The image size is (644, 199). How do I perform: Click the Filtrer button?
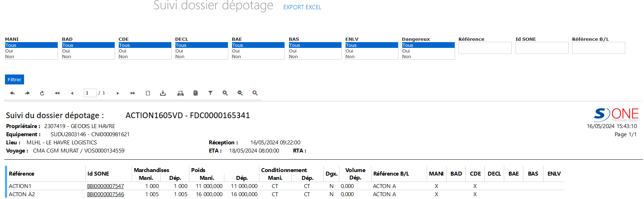coord(15,79)
